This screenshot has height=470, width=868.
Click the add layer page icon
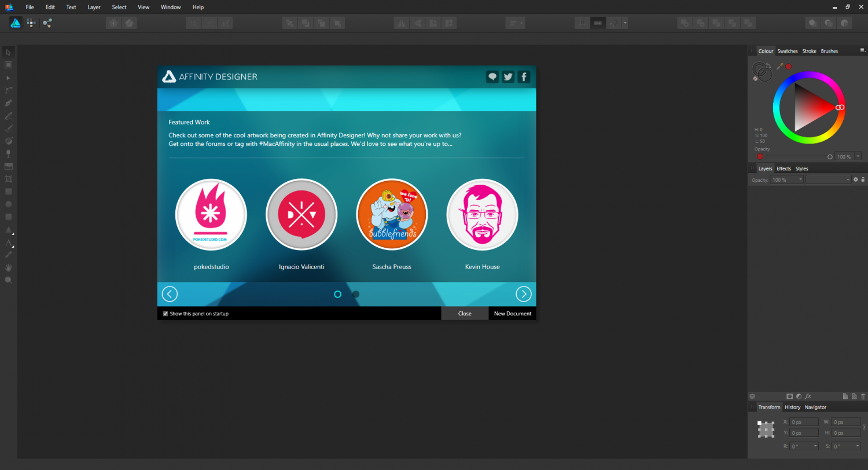[845, 396]
